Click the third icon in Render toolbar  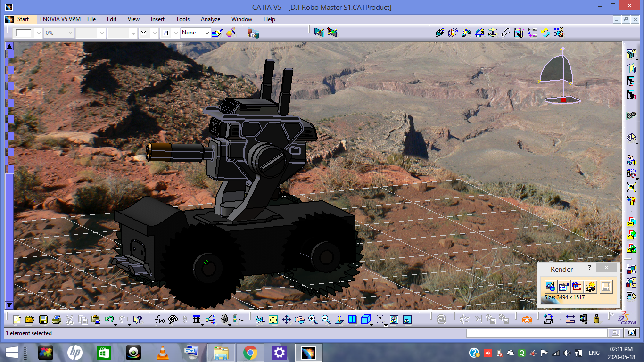tap(577, 286)
